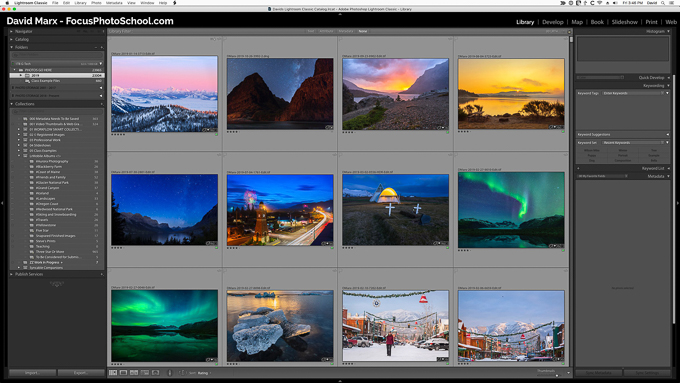680x383 pixels.
Task: Switch to Survey view in the toolbar
Action: 145,373
